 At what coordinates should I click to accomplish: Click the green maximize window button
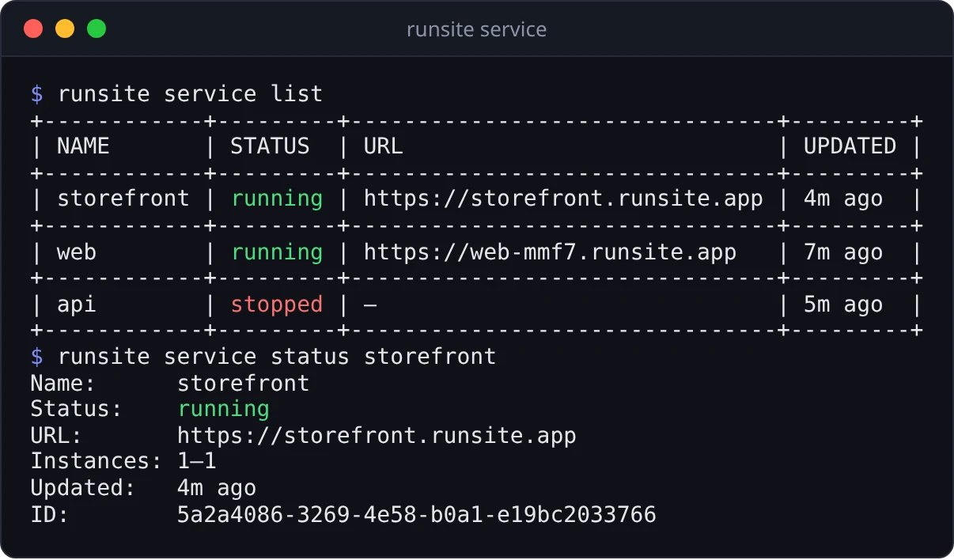(97, 29)
